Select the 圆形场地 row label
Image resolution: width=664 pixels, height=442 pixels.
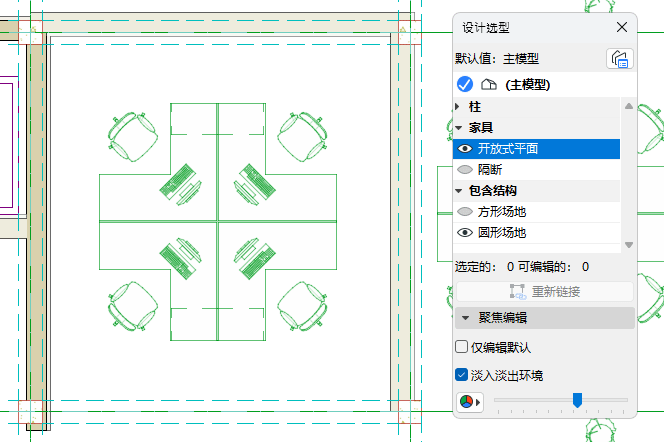502,232
